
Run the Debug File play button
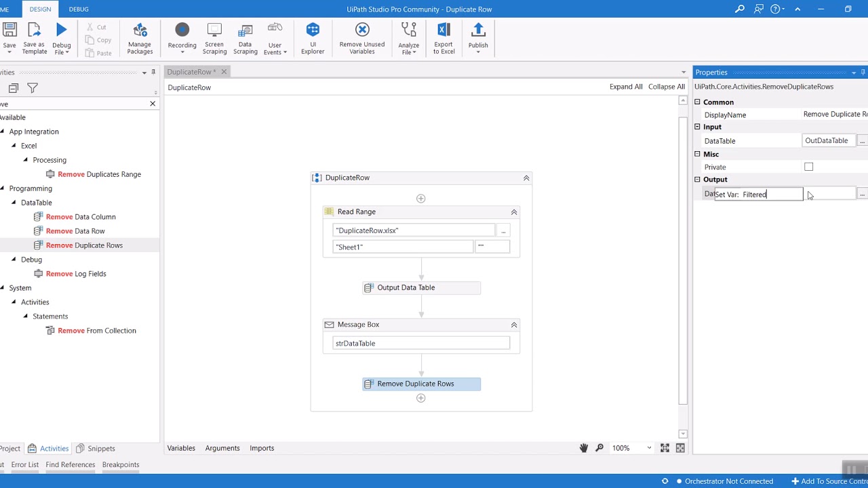(62, 30)
